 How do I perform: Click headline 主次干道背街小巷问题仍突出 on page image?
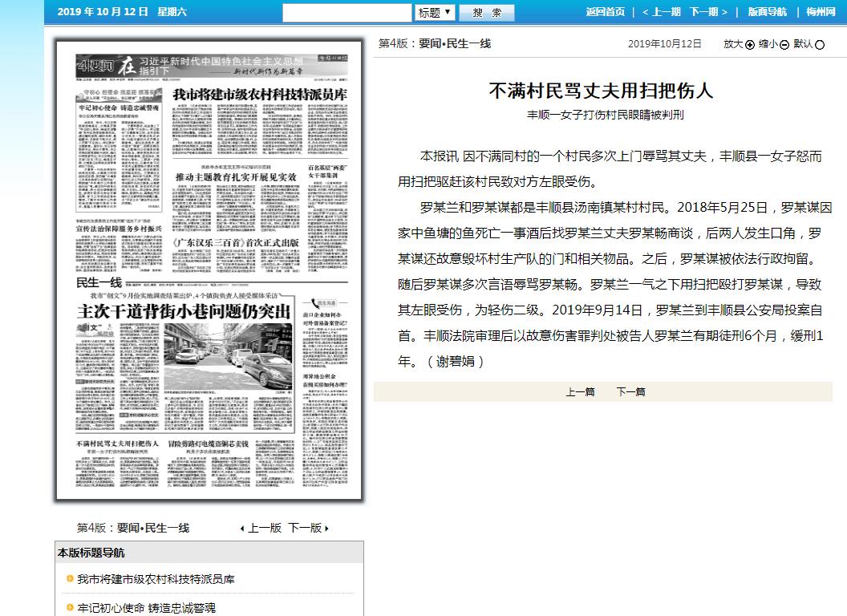coord(184,310)
